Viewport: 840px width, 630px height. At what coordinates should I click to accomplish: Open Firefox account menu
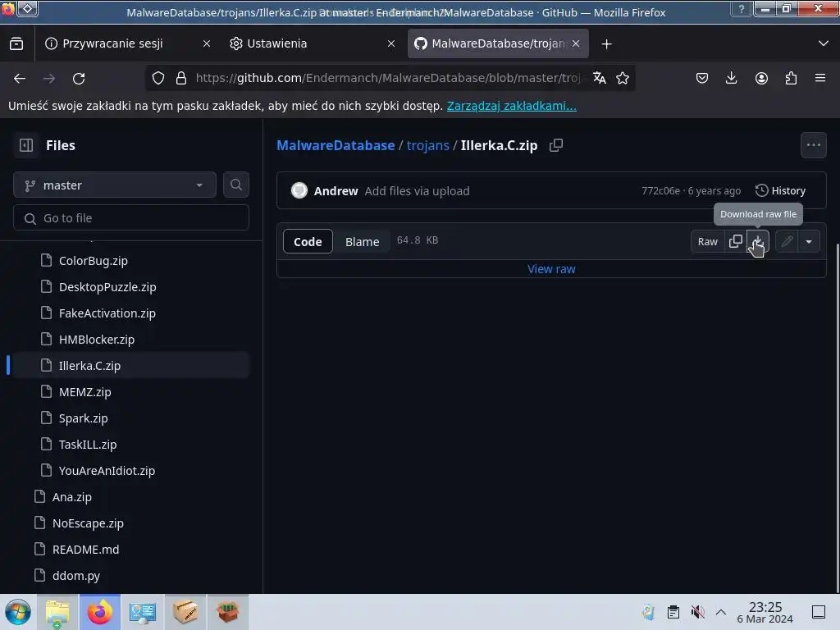tap(761, 78)
